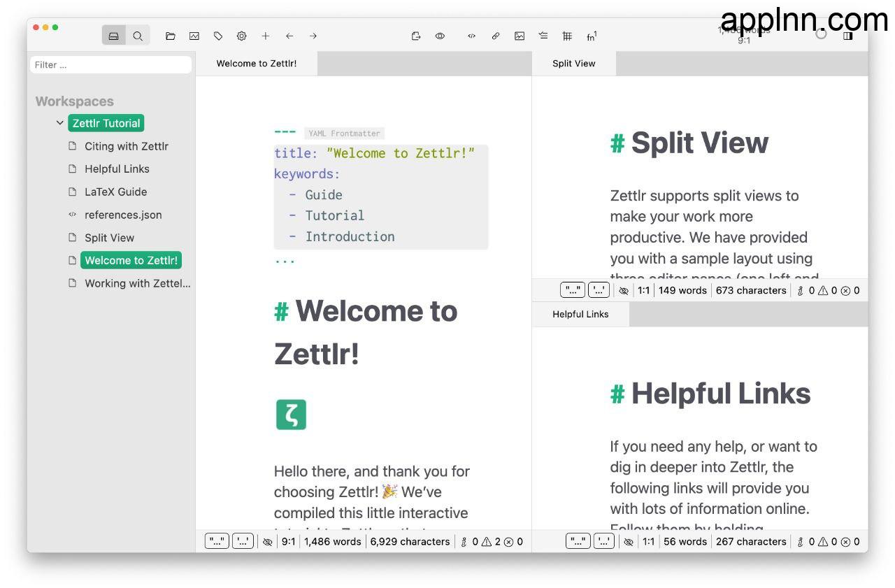Open Citing with Zettlr in the file tree
Image resolution: width=895 pixels, height=588 pixels.
tap(127, 146)
